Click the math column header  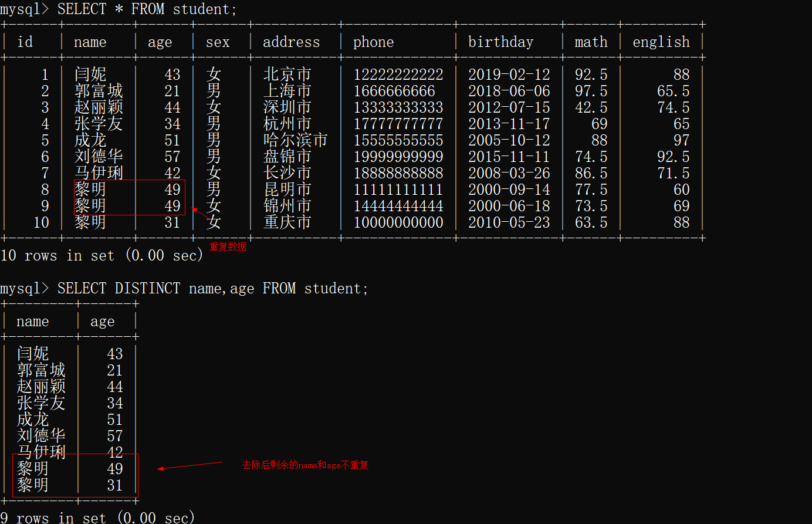tap(591, 42)
